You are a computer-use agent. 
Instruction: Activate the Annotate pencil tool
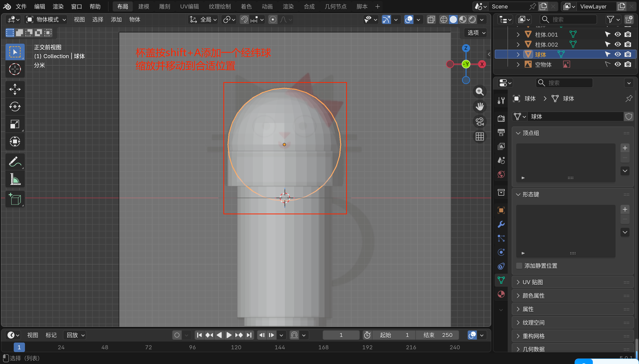click(x=15, y=161)
